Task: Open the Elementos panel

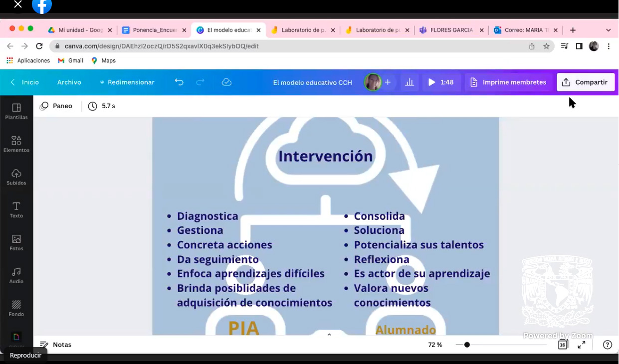Action: coord(16,144)
